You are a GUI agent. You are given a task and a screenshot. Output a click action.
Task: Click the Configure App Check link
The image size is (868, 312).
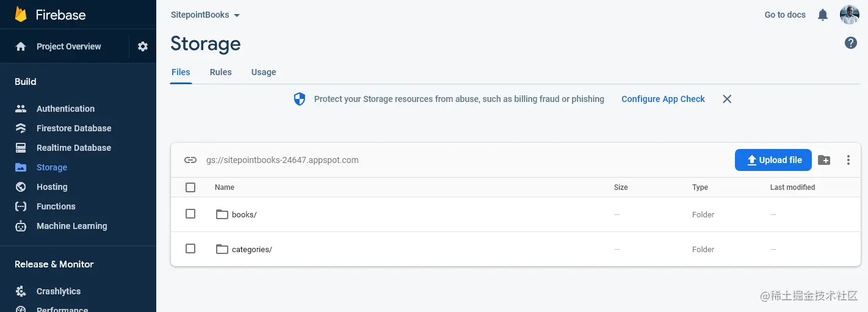click(x=663, y=99)
